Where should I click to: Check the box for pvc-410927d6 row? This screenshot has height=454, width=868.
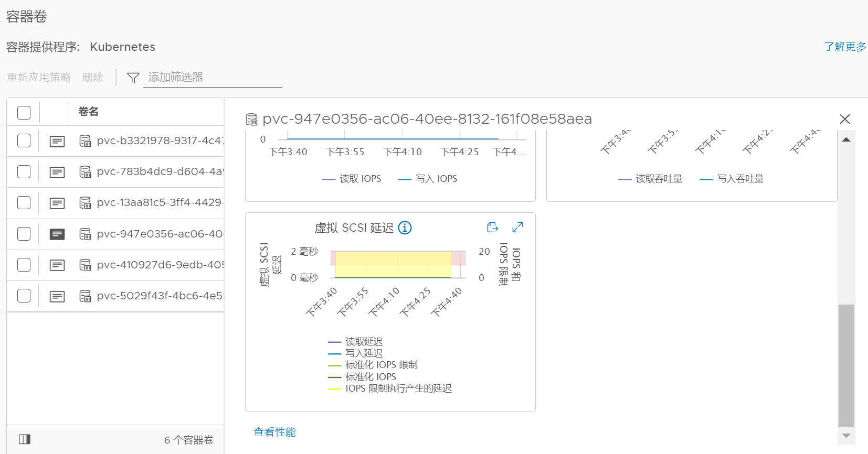(24, 265)
